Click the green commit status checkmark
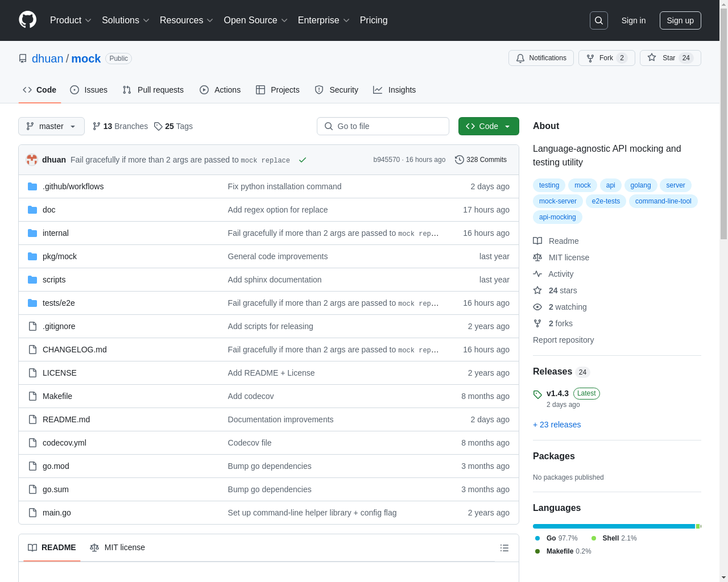 [x=303, y=160]
